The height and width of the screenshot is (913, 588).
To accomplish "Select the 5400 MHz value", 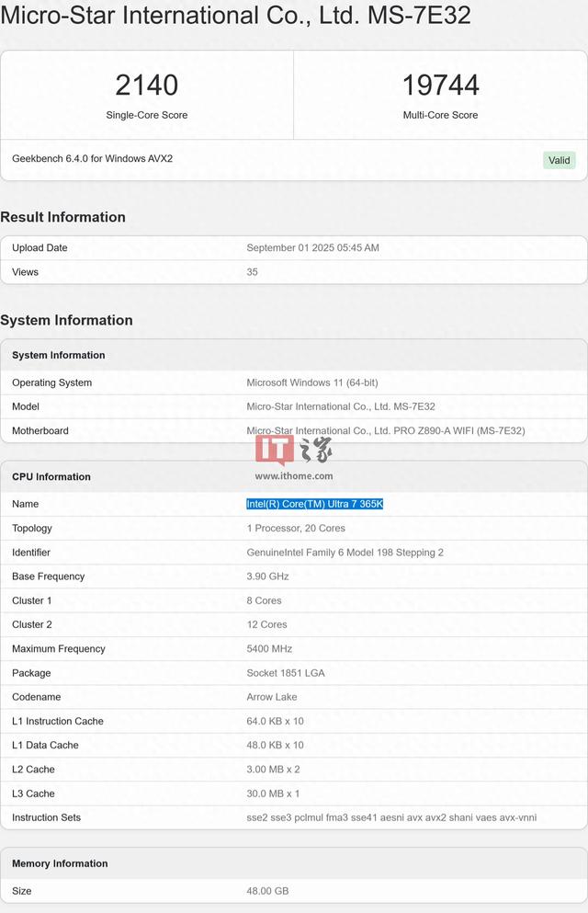I will (269, 648).
